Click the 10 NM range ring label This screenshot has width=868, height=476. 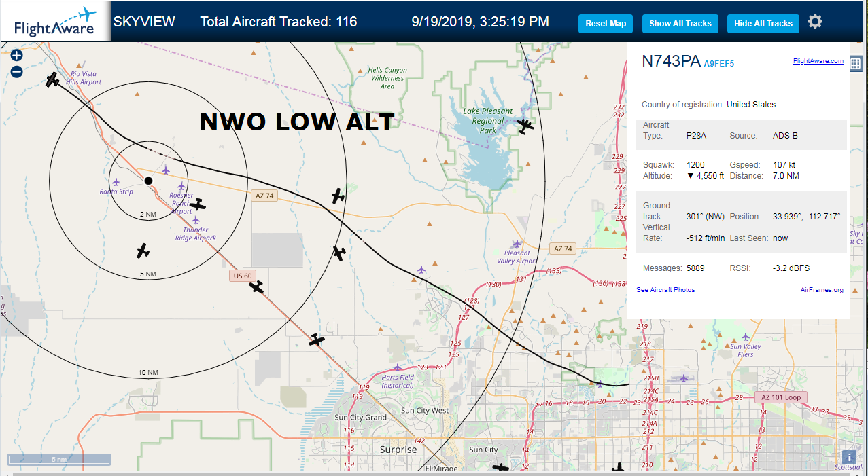[x=148, y=373]
